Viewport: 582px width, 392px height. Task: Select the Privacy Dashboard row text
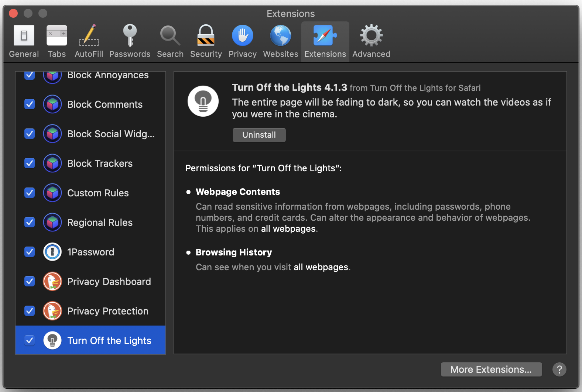pos(109,282)
